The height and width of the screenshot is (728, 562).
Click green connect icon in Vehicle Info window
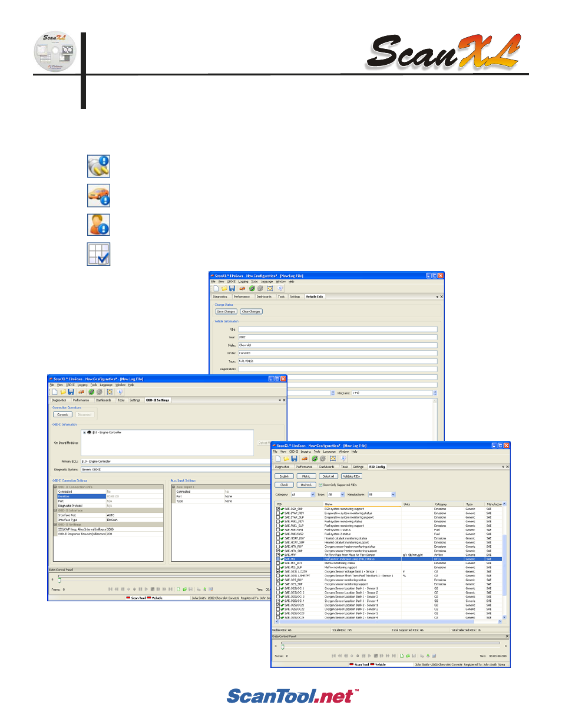[x=252, y=288]
